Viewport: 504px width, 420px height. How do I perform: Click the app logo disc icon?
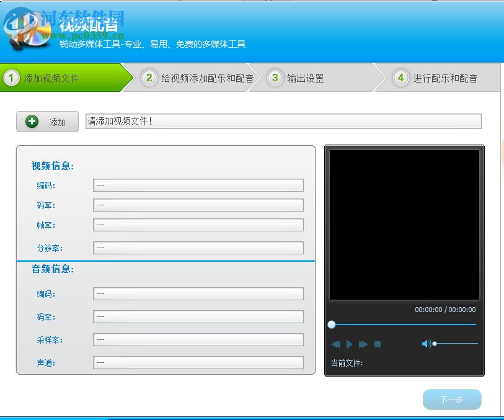(x=27, y=30)
